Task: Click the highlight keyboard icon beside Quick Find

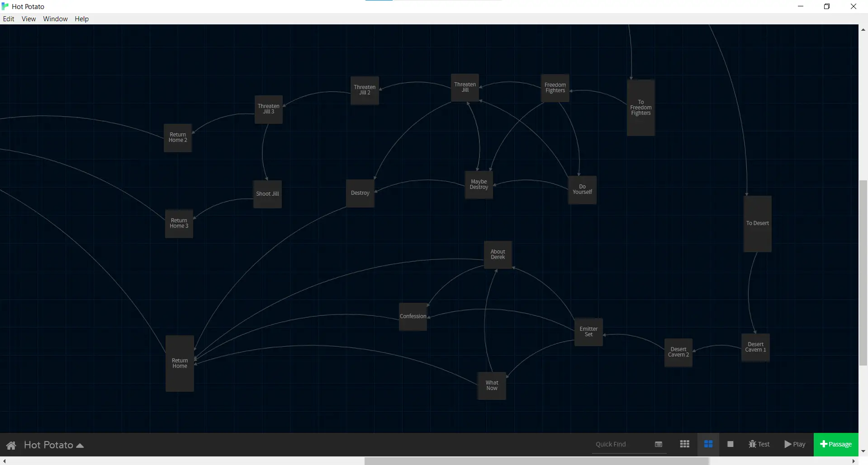Action: [x=658, y=444]
